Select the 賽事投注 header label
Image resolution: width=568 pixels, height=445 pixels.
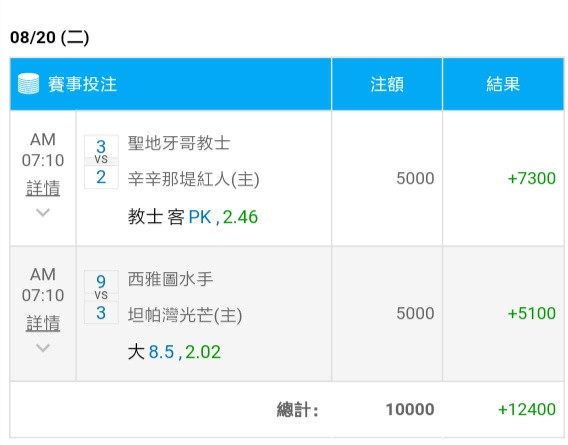coord(82,84)
